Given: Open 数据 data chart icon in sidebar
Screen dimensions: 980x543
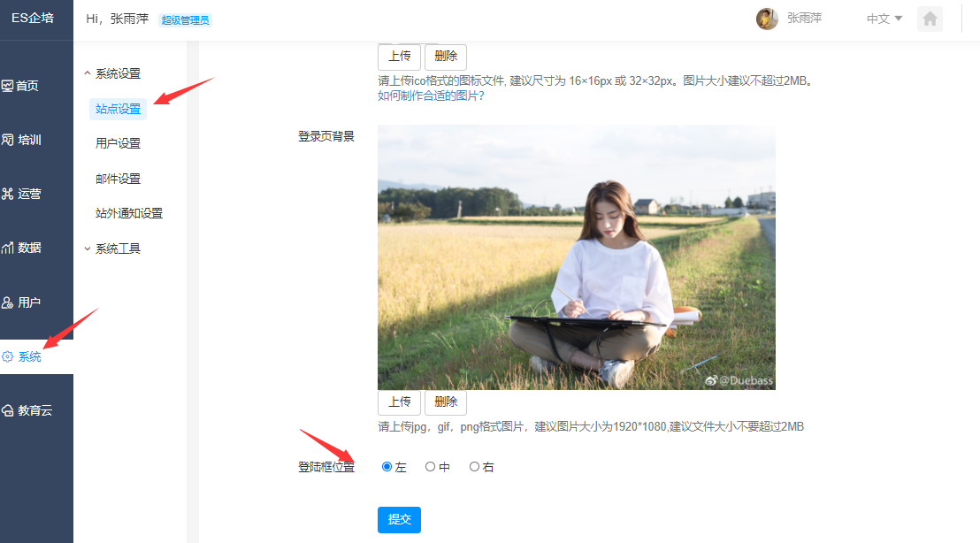Looking at the screenshot, I should 8,248.
